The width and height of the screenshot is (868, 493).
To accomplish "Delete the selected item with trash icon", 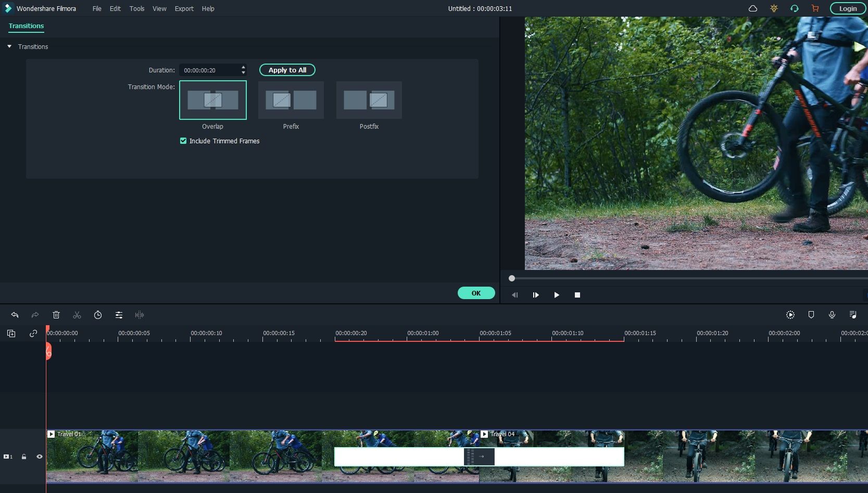I will coord(56,315).
